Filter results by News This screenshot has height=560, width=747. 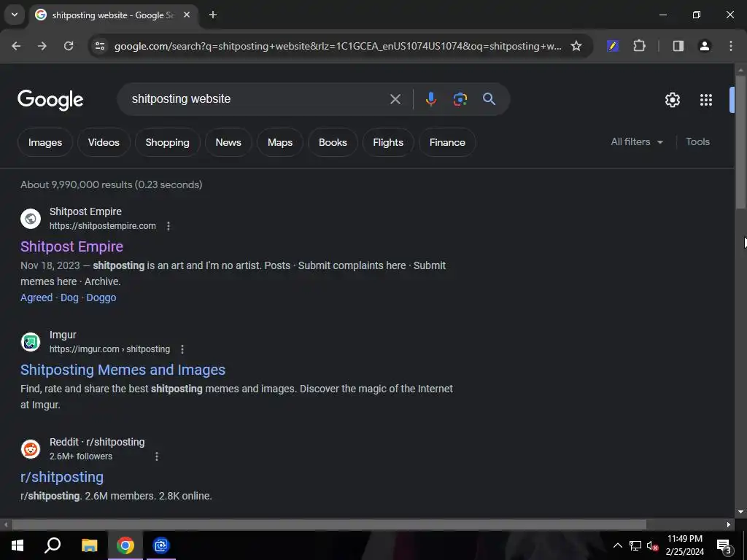pyautogui.click(x=228, y=142)
